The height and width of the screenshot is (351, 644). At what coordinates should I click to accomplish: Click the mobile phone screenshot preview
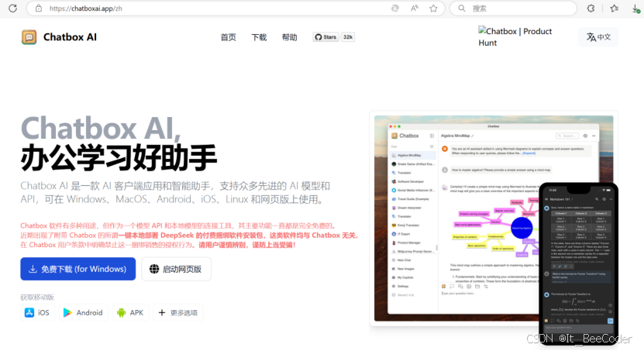tap(578, 263)
